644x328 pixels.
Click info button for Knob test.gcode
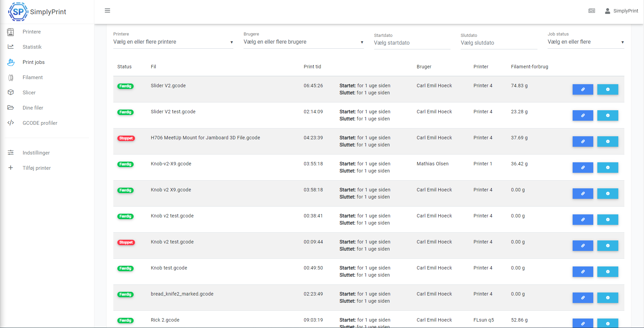pos(607,272)
